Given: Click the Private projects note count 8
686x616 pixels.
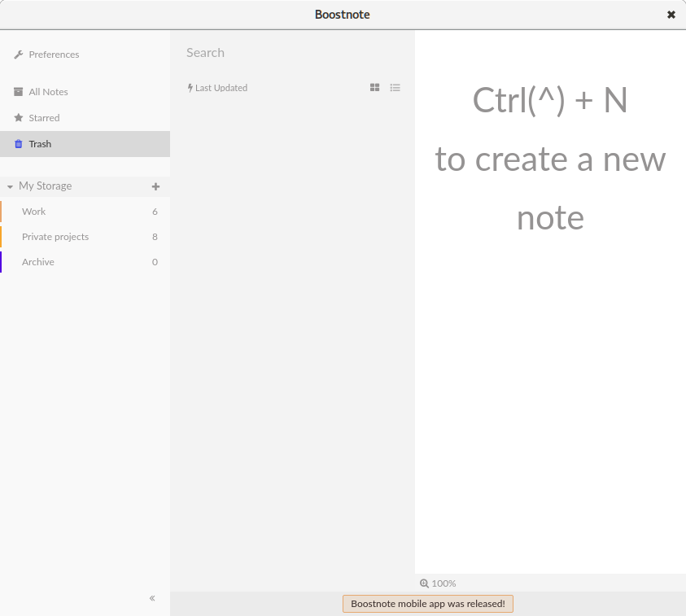Looking at the screenshot, I should click(155, 237).
